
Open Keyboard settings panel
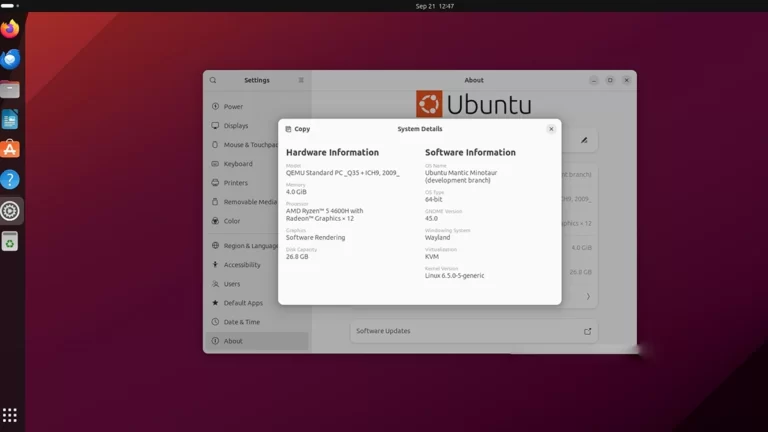257,164
